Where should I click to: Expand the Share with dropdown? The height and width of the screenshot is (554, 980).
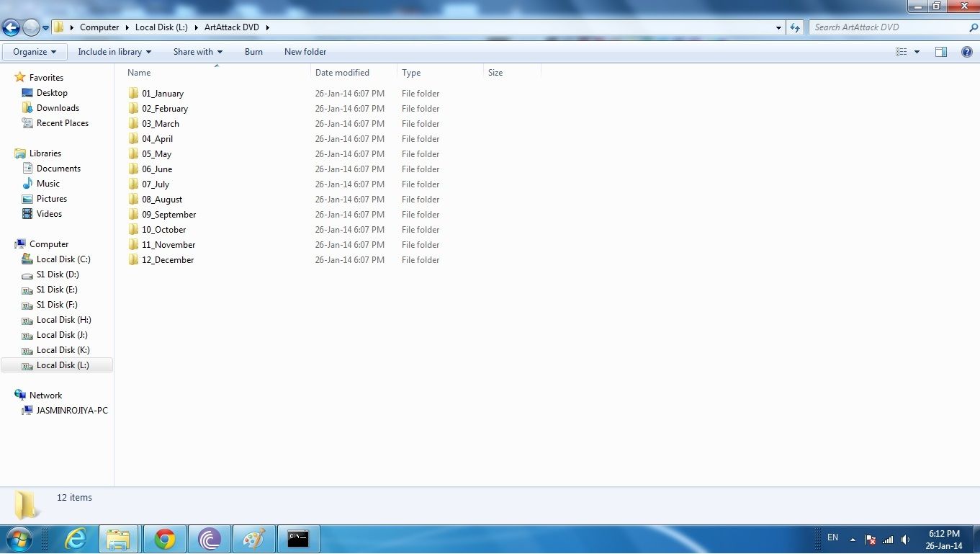(197, 51)
